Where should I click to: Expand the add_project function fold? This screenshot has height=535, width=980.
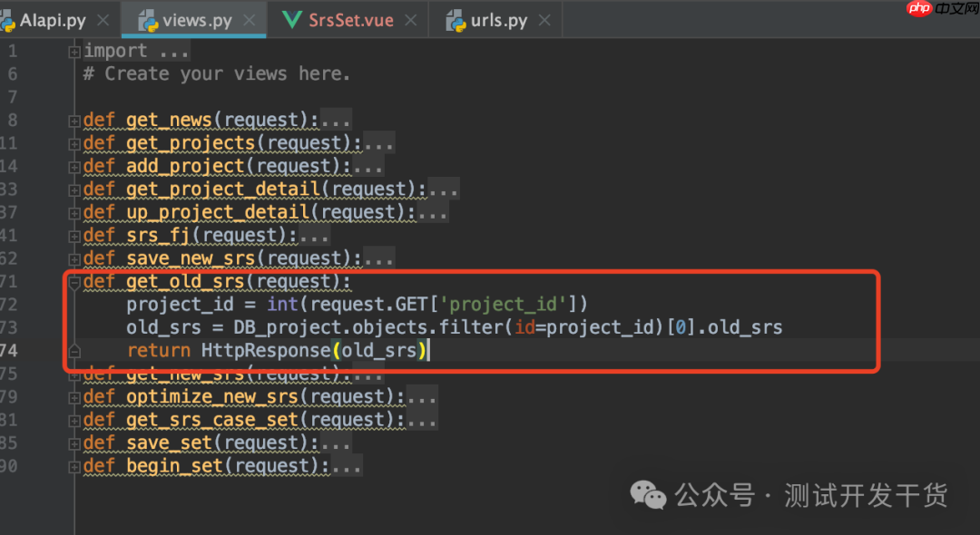click(x=74, y=168)
